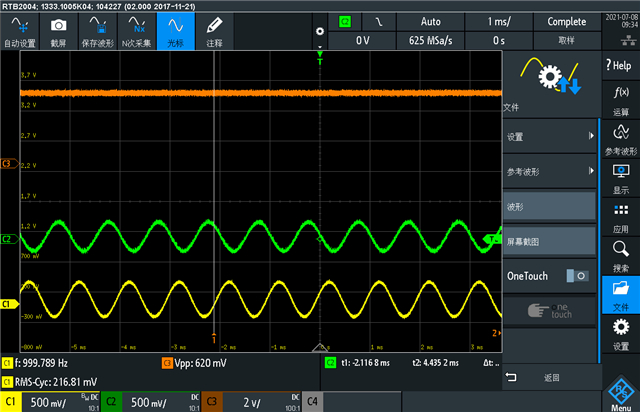Viewport: 640px width, 412px height.
Task: Open the 搜索 magnifier icon
Action: (x=620, y=256)
